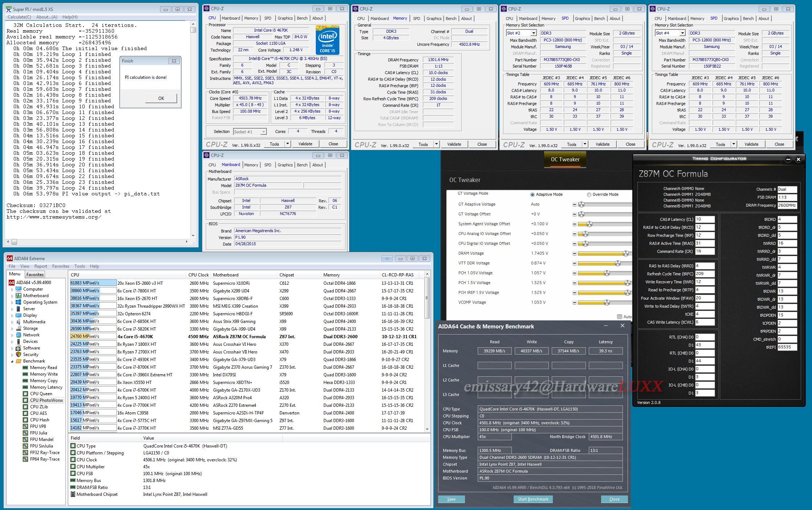Click Validate in CPU-Z Memory tab window
Viewport: 812px width, 510px height.
454,144
